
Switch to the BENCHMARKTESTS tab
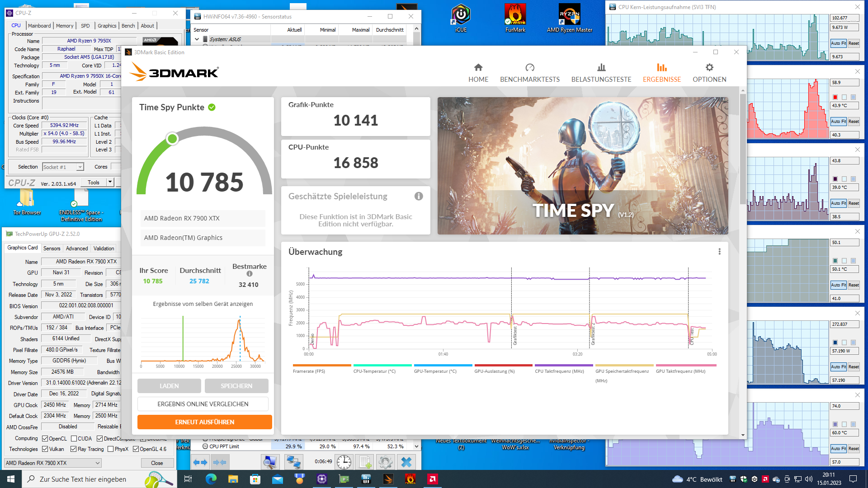coord(529,73)
